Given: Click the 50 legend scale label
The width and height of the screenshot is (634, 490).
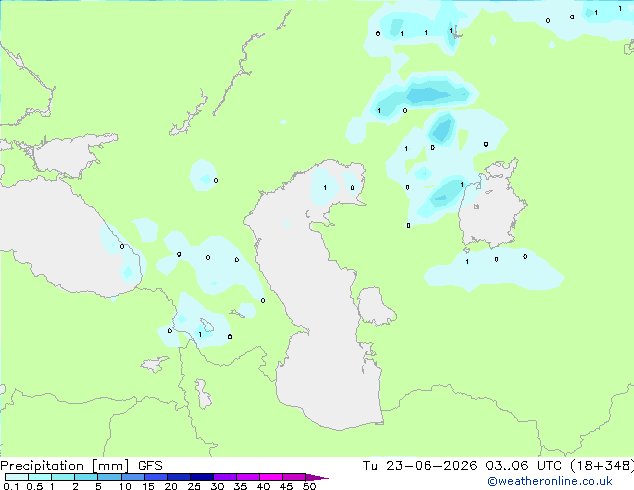Looking at the screenshot, I should pos(309,486).
